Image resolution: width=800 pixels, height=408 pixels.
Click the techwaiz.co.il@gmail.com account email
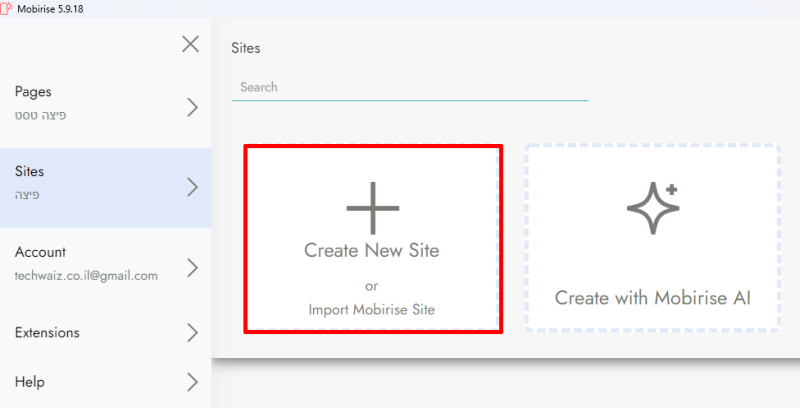(86, 276)
